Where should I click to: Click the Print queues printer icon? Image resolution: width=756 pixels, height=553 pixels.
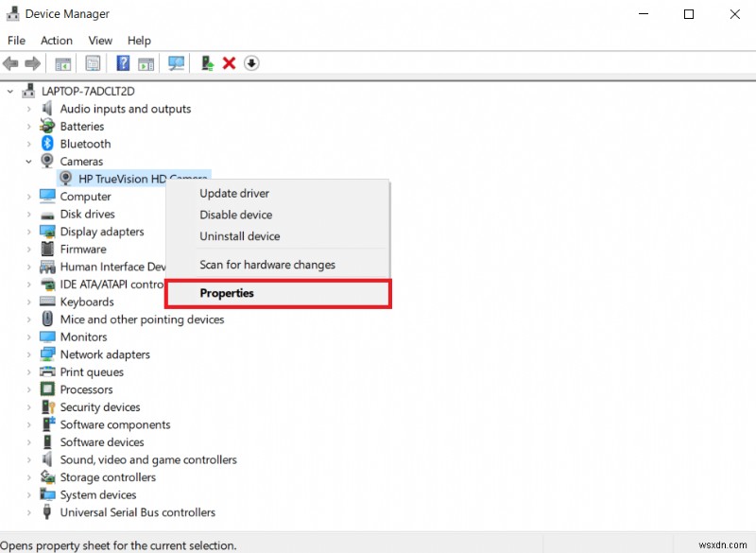[47, 372]
